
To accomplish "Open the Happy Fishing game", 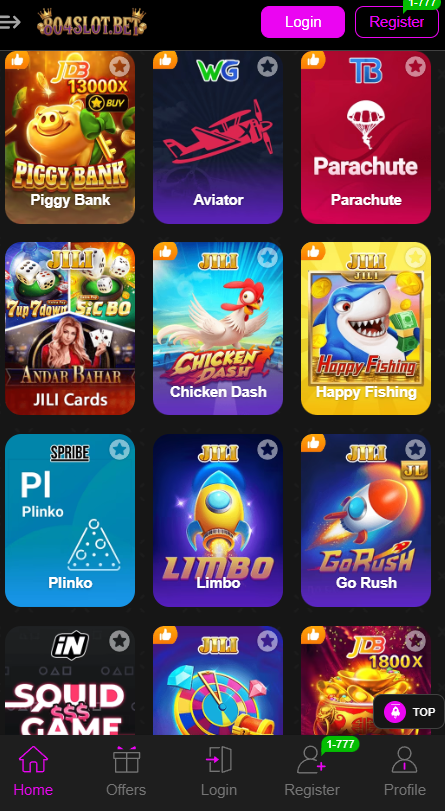I will click(366, 328).
